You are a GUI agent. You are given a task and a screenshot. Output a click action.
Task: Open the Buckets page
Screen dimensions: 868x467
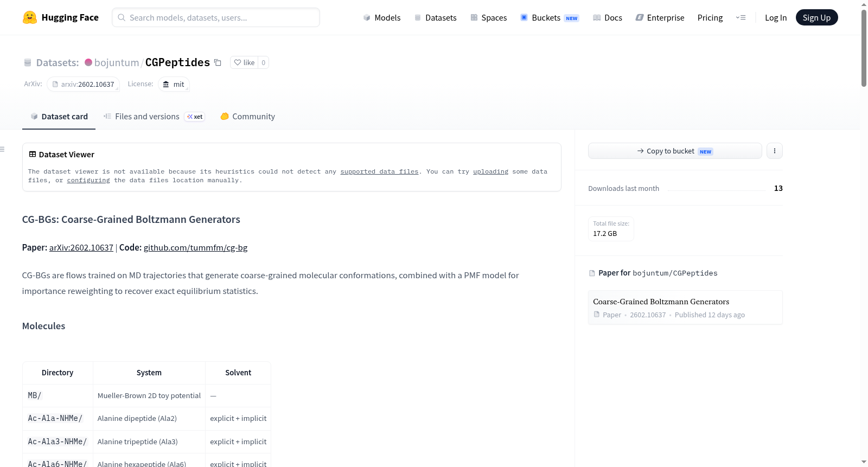(x=550, y=17)
